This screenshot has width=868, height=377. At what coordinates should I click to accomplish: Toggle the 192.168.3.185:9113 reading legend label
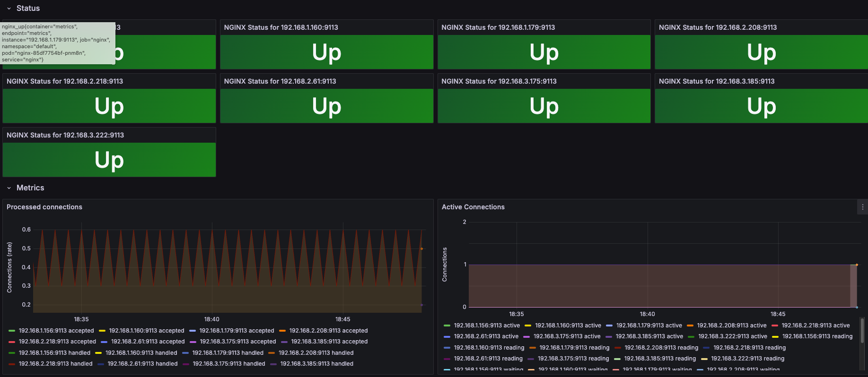click(x=660, y=359)
